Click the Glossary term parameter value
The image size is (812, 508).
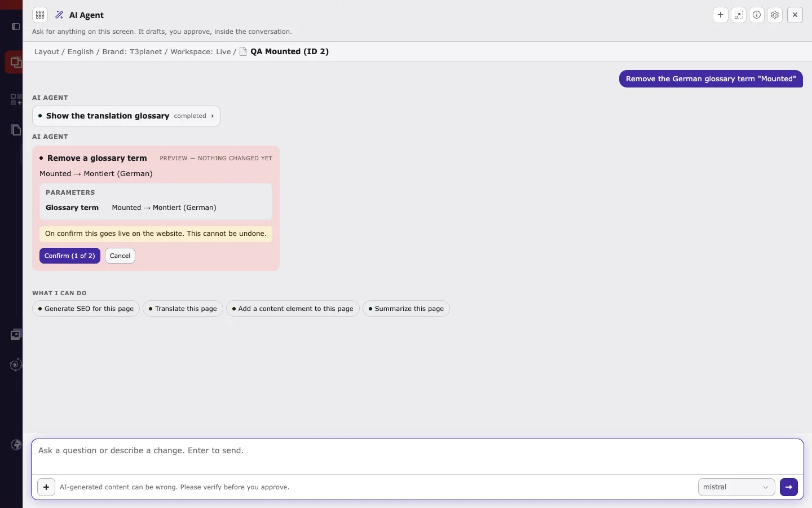[164, 208]
